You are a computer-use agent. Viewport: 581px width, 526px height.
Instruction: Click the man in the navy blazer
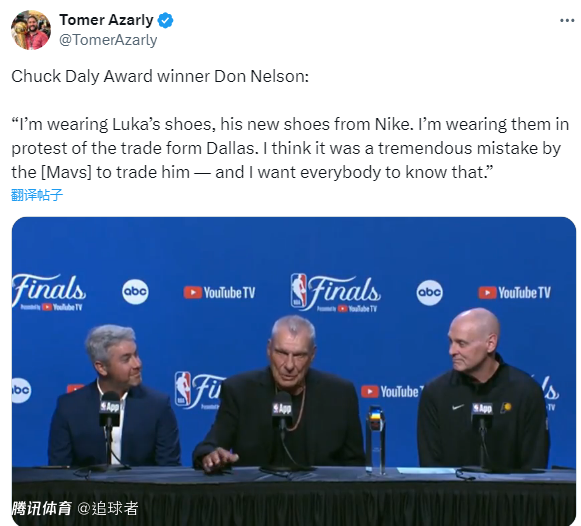113,396
